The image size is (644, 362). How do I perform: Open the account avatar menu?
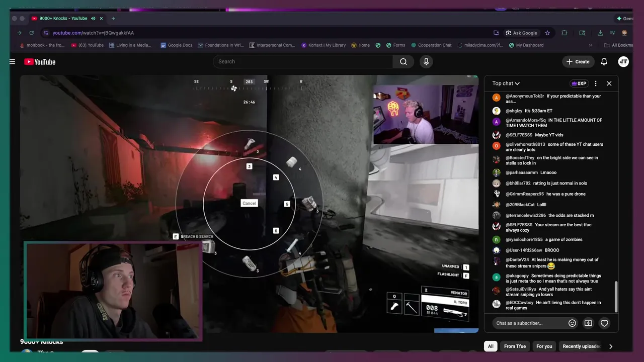pos(623,62)
